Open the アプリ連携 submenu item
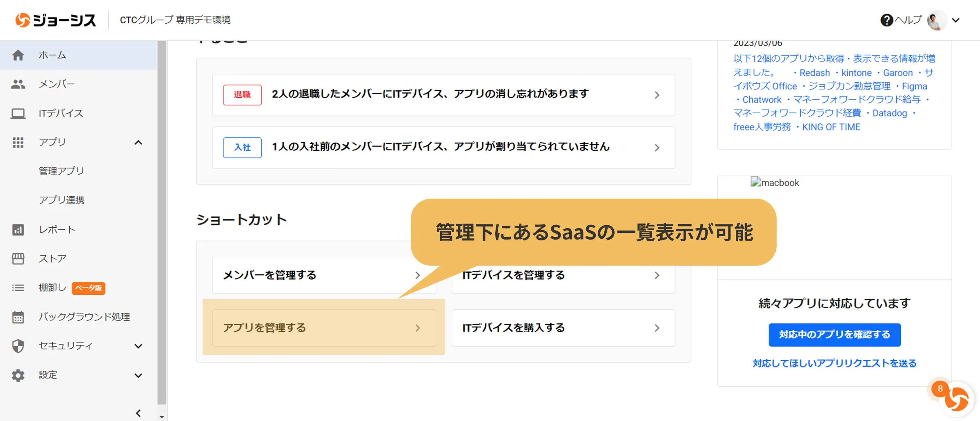Image resolution: width=980 pixels, height=421 pixels. tap(62, 200)
